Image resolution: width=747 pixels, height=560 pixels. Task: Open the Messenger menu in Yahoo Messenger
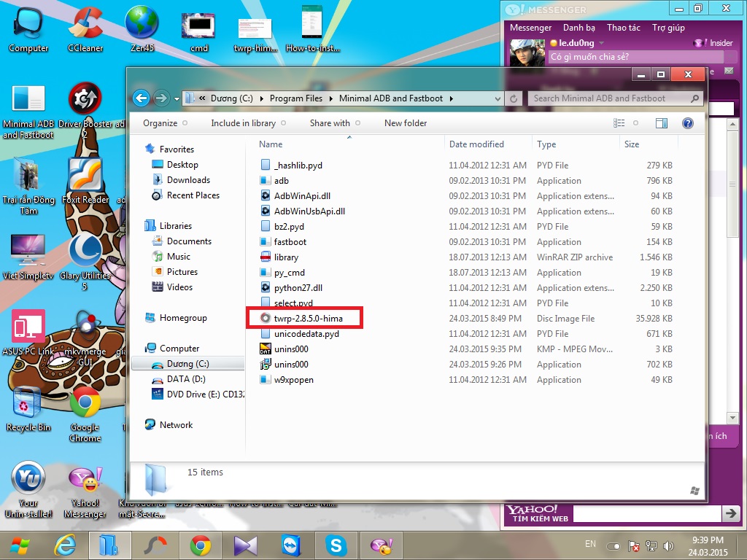530,28
